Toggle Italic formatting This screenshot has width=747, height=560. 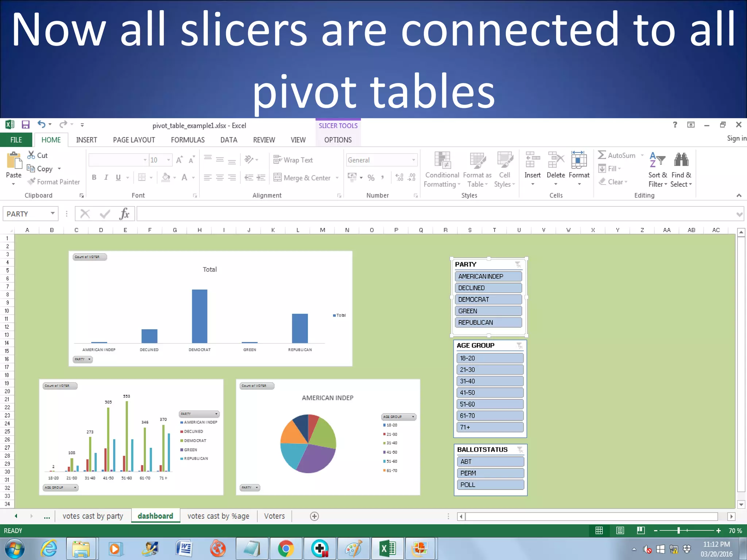(x=106, y=178)
